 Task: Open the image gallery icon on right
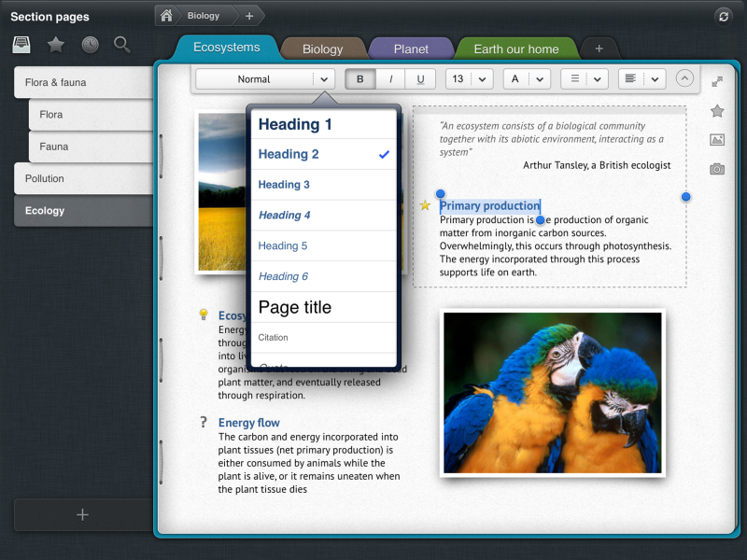coord(717,140)
